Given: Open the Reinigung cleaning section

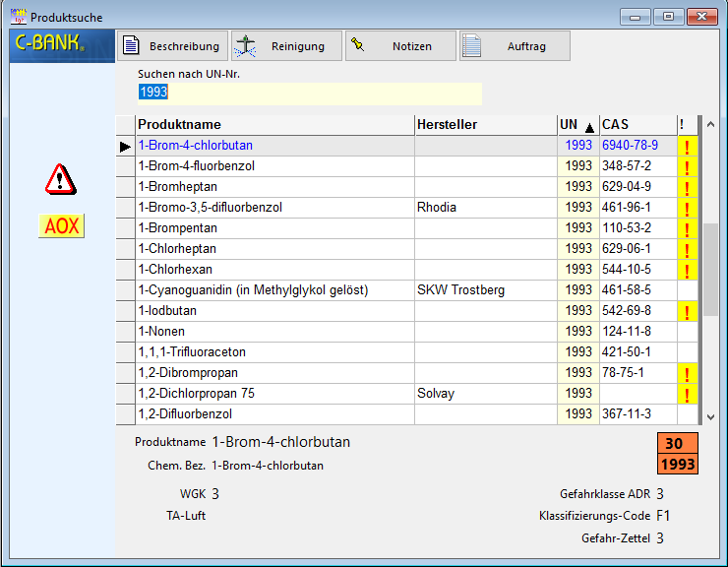Looking at the screenshot, I should [287, 46].
